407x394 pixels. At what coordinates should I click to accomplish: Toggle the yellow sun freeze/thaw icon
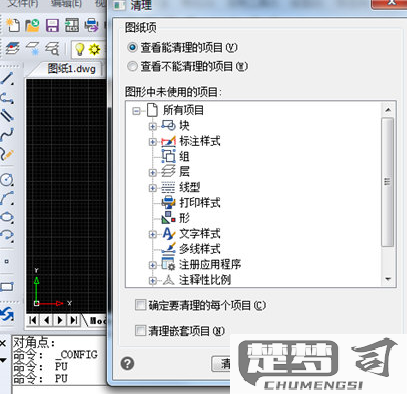click(x=94, y=49)
